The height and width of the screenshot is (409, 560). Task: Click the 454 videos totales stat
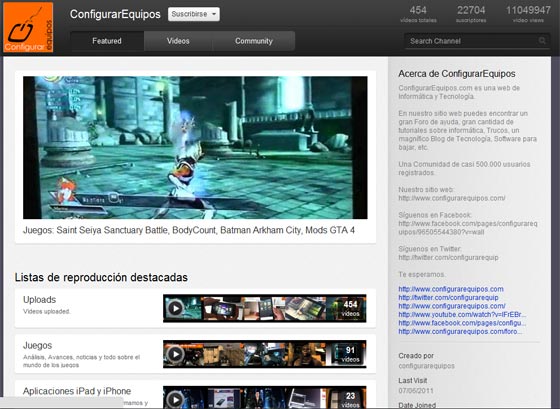(x=418, y=14)
